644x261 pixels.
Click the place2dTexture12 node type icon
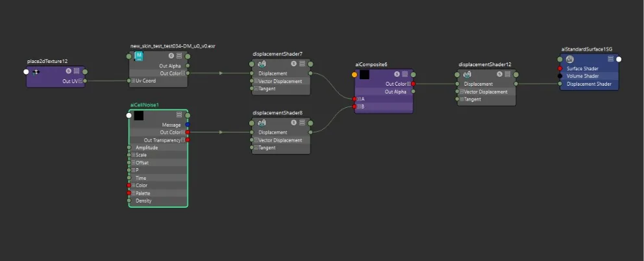(x=36, y=72)
